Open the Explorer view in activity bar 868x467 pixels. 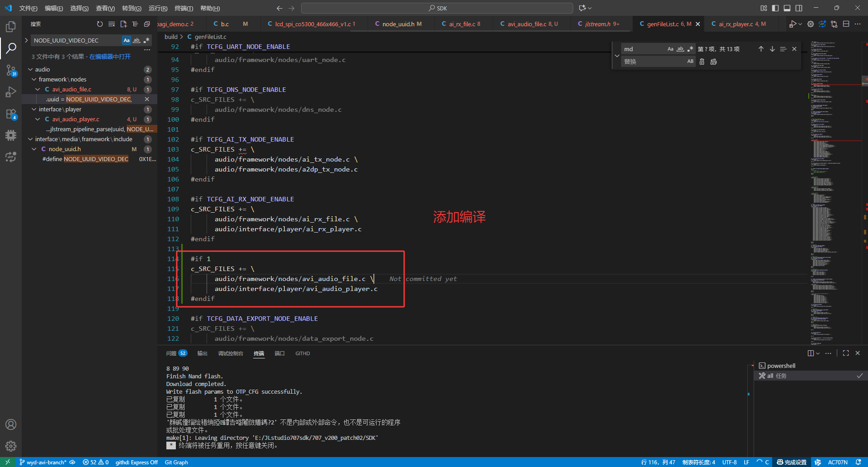[x=11, y=27]
